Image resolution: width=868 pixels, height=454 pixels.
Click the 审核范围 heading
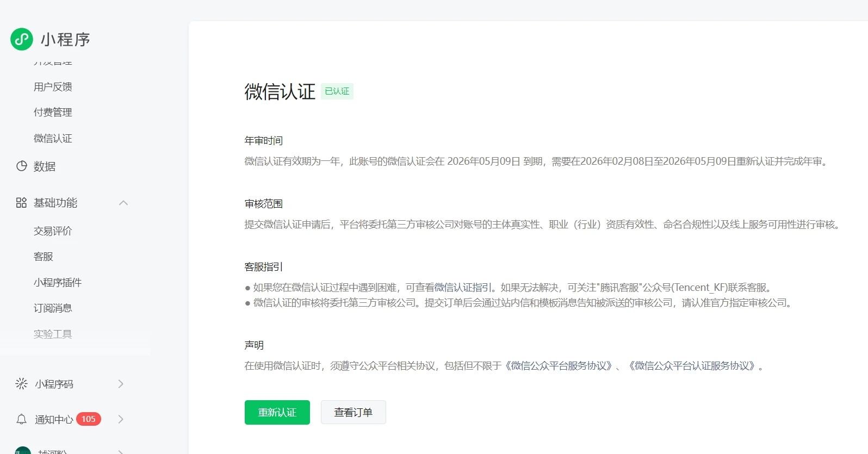coord(264,204)
